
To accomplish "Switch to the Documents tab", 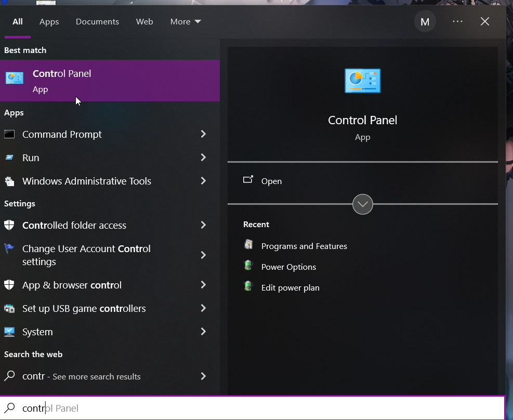I will [98, 22].
